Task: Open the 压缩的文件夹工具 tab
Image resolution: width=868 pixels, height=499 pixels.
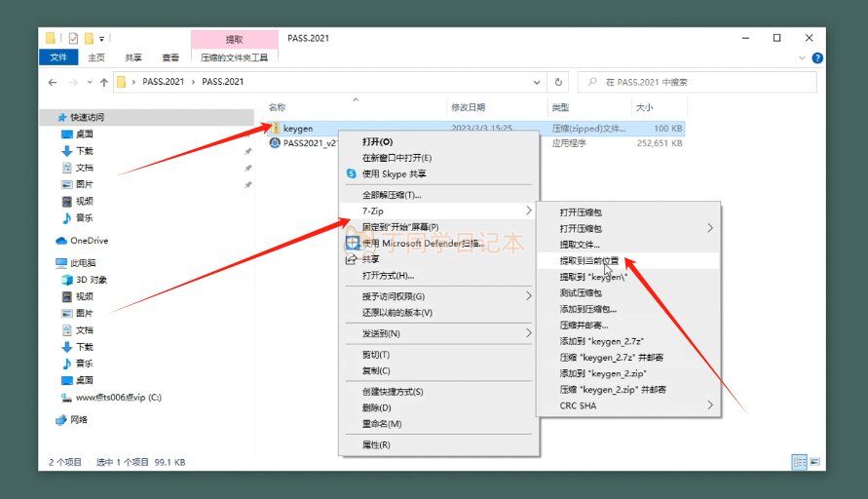Action: coord(234,58)
